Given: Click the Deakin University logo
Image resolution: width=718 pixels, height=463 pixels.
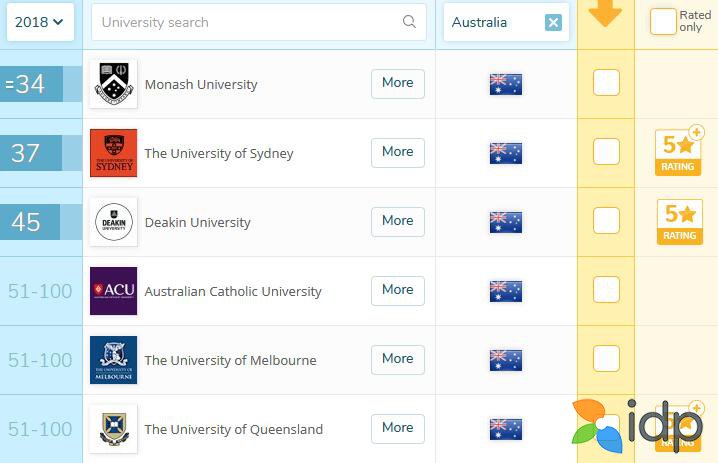Looking at the screenshot, I should click(x=113, y=222).
